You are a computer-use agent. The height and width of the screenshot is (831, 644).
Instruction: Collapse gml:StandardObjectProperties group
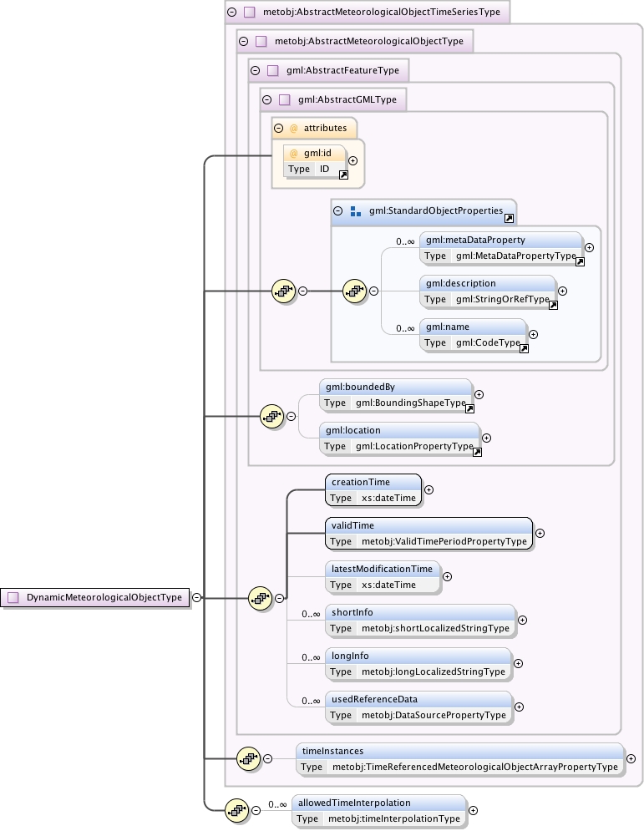coord(337,210)
